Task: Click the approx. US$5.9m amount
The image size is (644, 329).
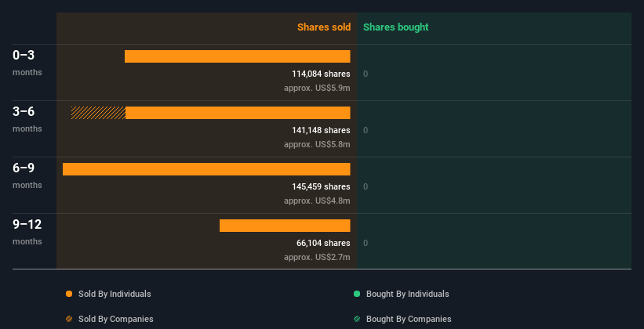Action: click(x=317, y=88)
